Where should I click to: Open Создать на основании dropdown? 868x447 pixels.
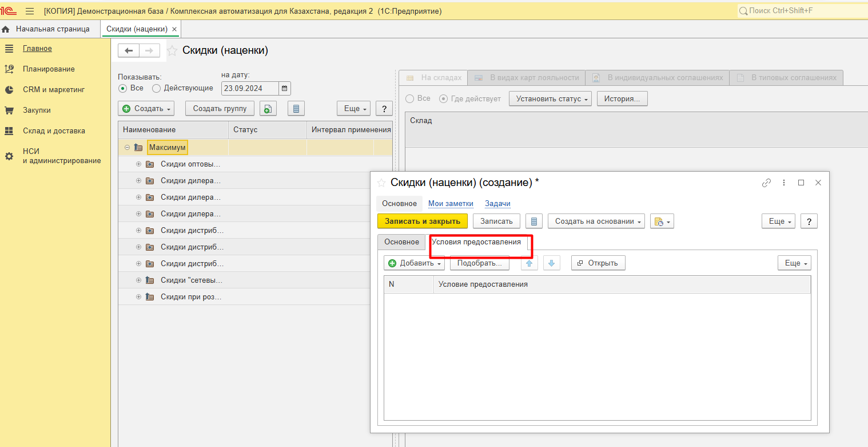596,221
